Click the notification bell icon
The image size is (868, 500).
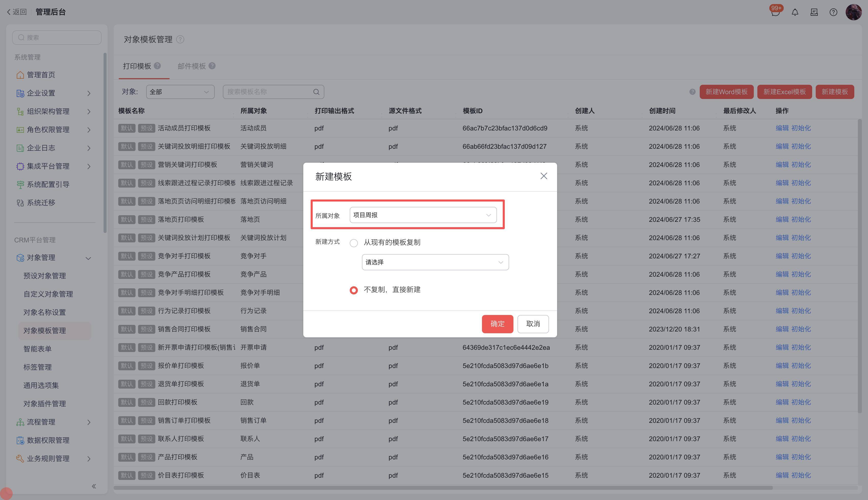[795, 12]
